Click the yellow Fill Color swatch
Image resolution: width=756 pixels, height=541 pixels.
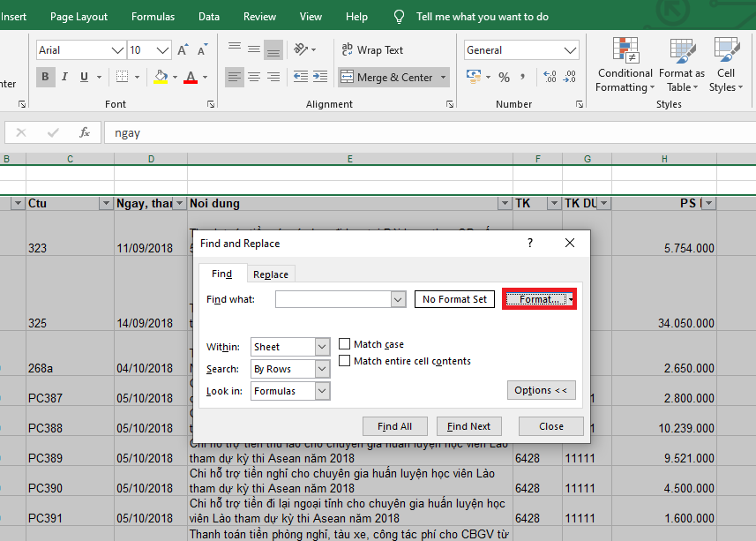tap(160, 78)
